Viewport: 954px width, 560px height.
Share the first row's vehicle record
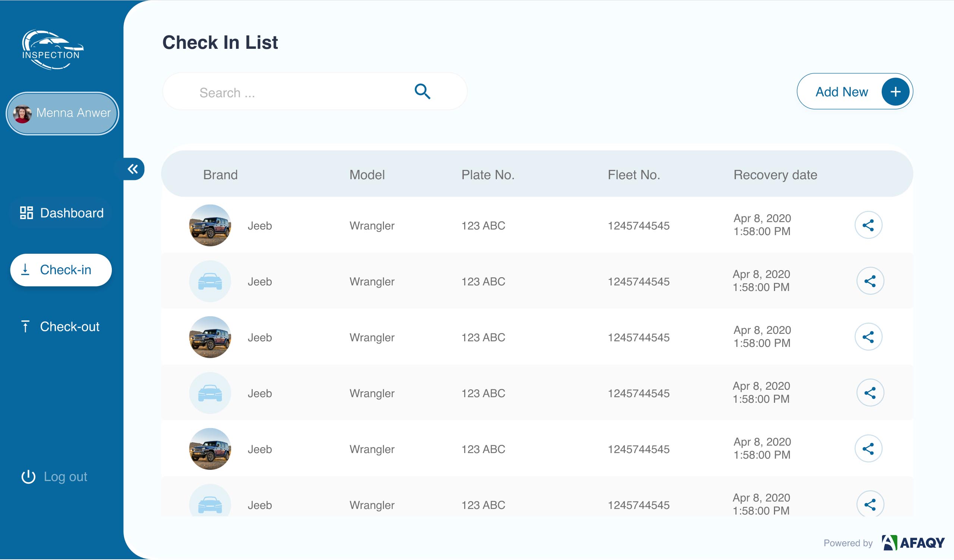[869, 225]
